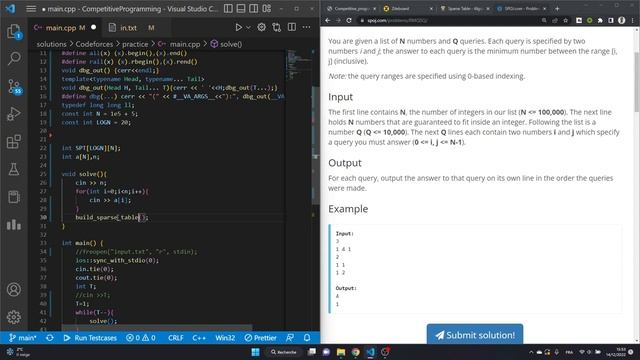The width and height of the screenshot is (640, 360).
Task: Open the notebook-style activity bar icon below Testing
Action: click(14, 197)
